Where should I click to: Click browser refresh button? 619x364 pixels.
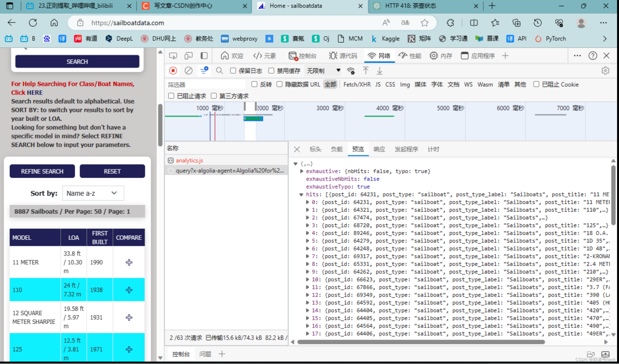click(33, 23)
